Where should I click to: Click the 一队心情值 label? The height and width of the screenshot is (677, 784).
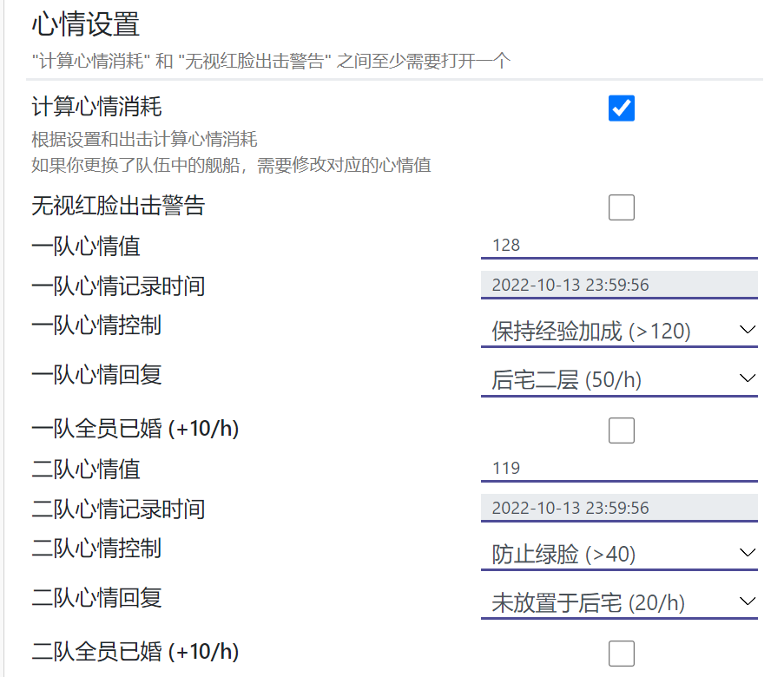pyautogui.click(x=85, y=246)
